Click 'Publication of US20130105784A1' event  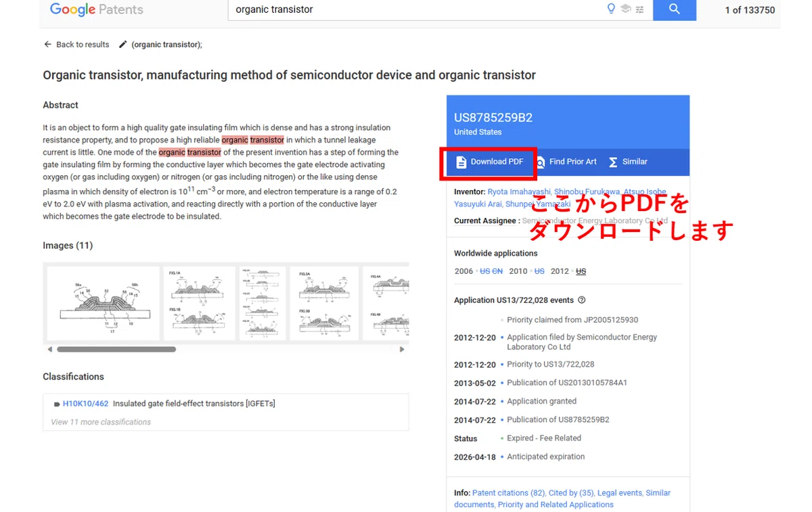(x=567, y=383)
